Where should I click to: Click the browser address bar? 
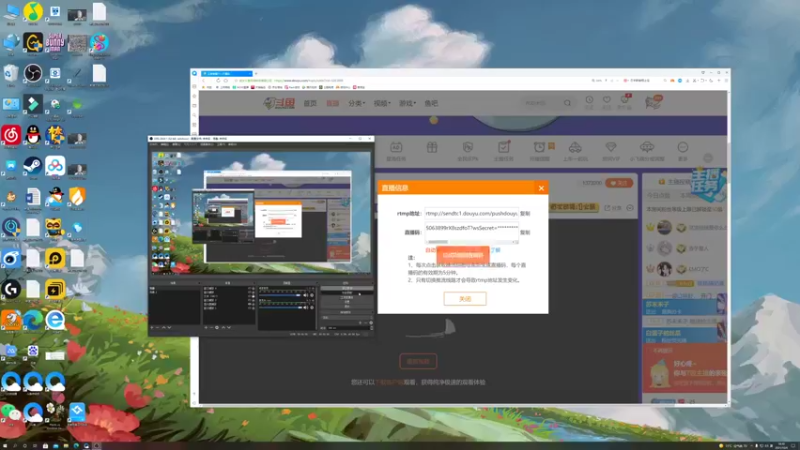tap(408, 81)
